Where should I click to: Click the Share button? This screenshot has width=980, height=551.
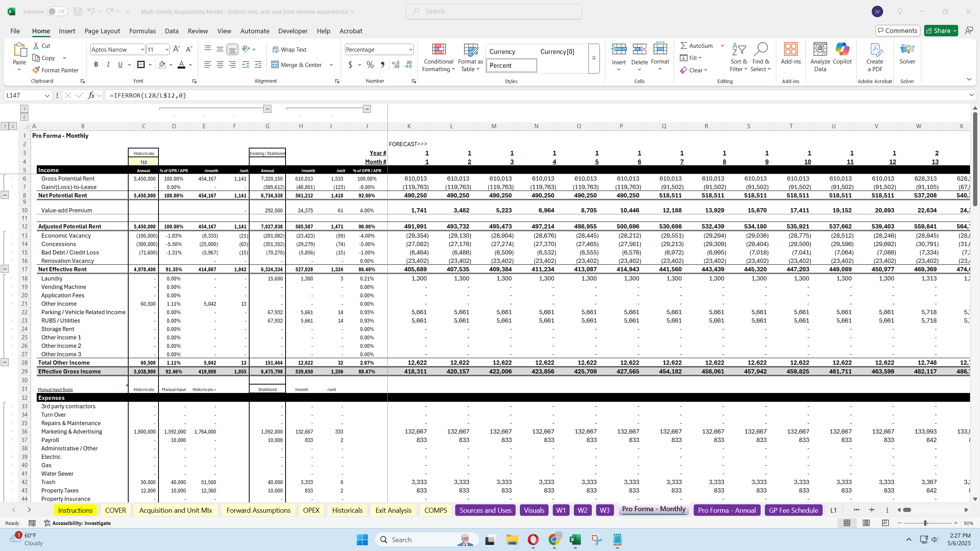938,31
